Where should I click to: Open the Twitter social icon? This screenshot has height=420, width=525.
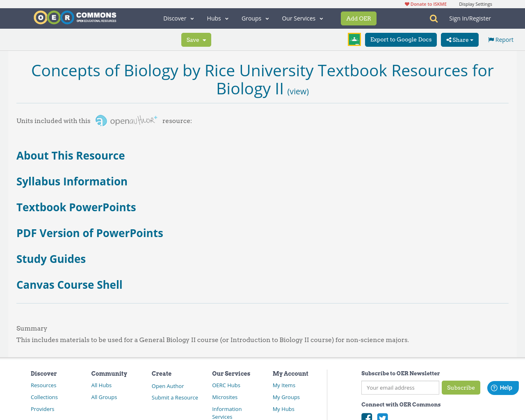pyautogui.click(x=383, y=417)
